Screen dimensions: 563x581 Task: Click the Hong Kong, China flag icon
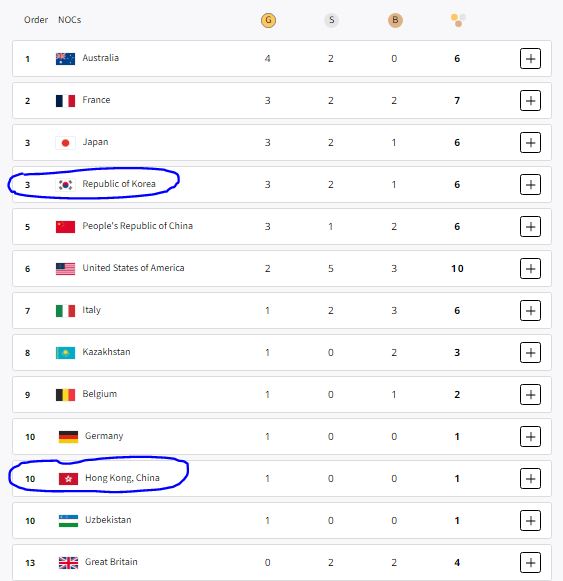(68, 478)
